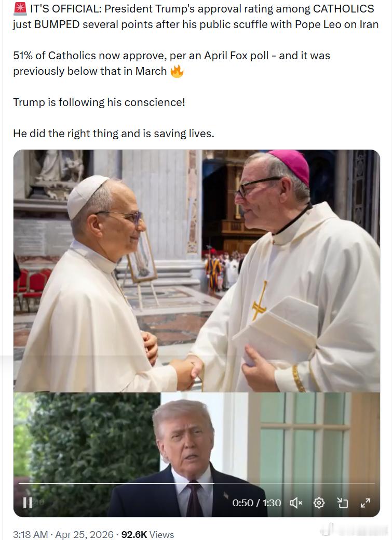
Task: Click 'He did the right thing' sentence
Action: pyautogui.click(x=114, y=133)
